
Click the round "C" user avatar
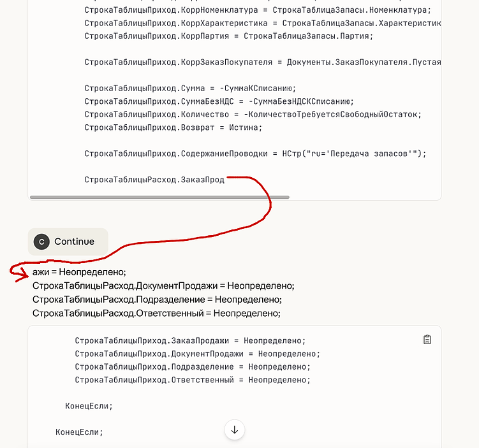41,242
